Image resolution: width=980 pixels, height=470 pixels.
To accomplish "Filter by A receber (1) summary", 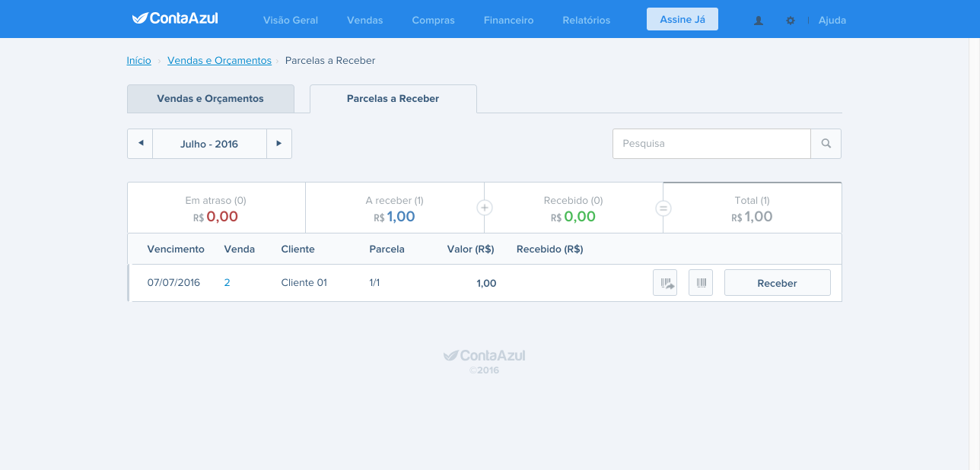I will (395, 208).
